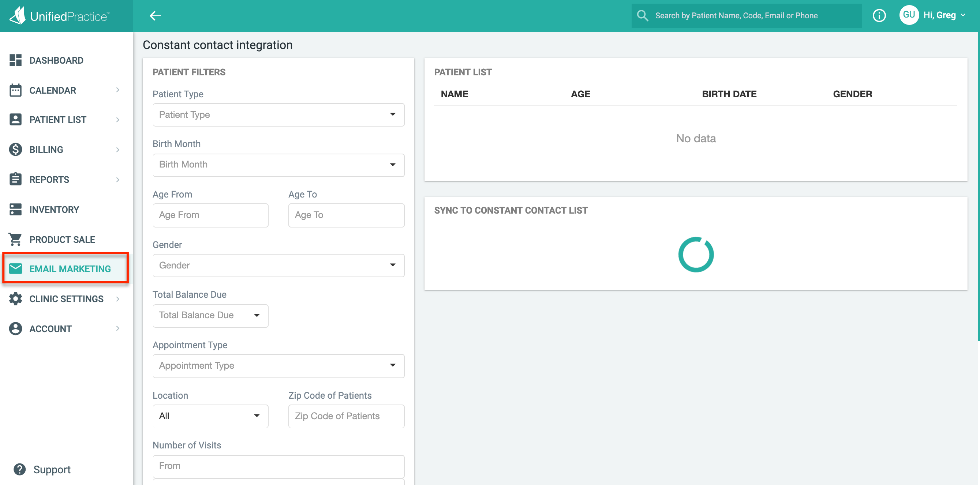Screen dimensions: 980x485
Task: Click the Clinic Settings gear icon
Action: (x=15, y=298)
